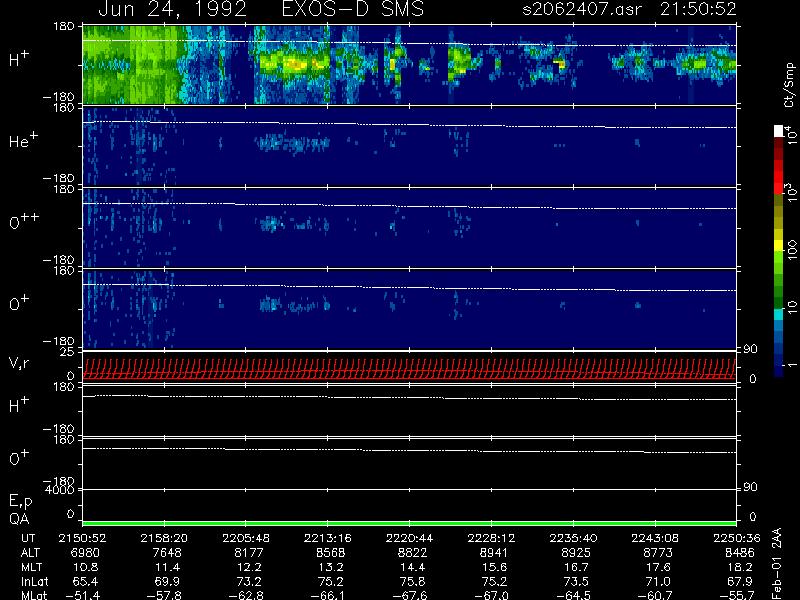Click UT value '2150:52'
Screen dimensions: 800x600
pyautogui.click(x=83, y=538)
